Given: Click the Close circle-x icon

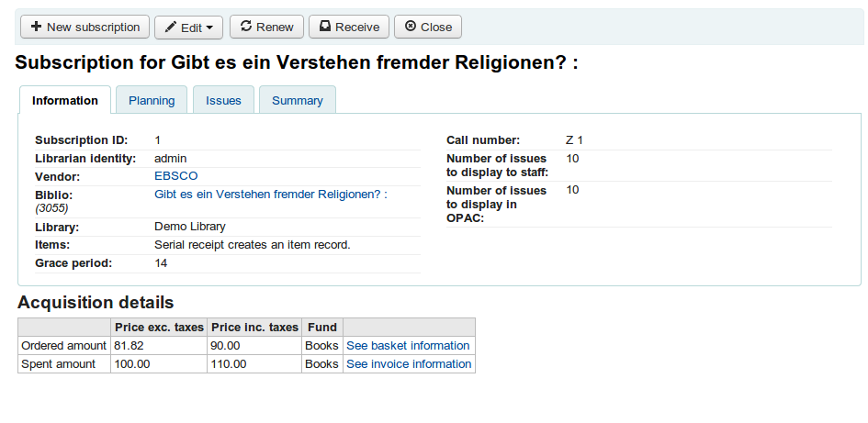Looking at the screenshot, I should (410, 27).
